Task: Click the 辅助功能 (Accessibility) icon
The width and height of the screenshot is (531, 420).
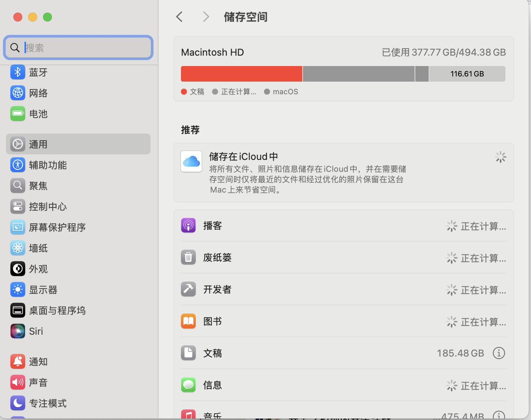Action: [x=18, y=165]
